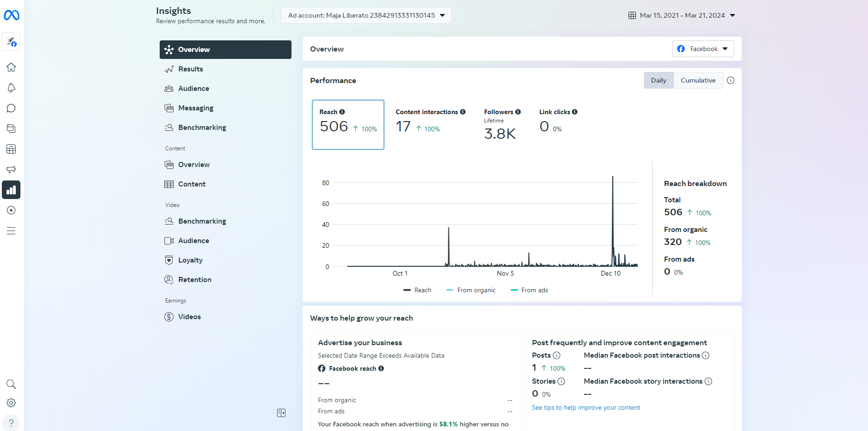Show Link clicks info icon
This screenshot has width=868, height=431.
pos(575,112)
